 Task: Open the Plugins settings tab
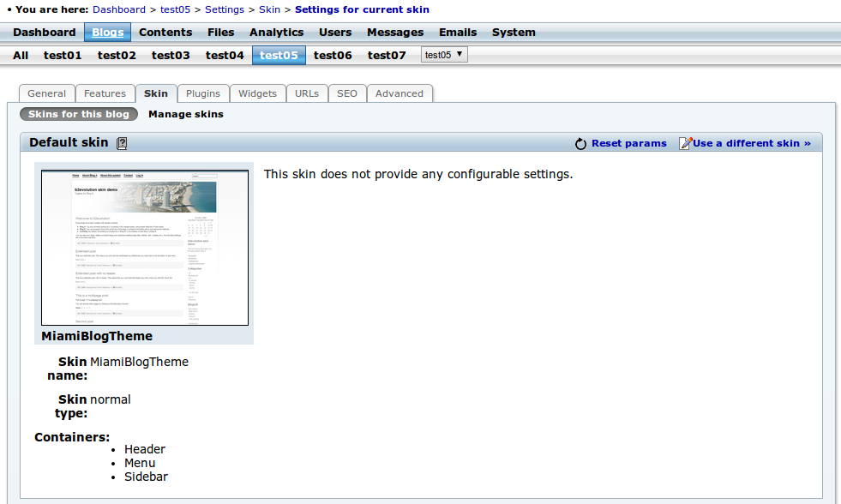[203, 93]
